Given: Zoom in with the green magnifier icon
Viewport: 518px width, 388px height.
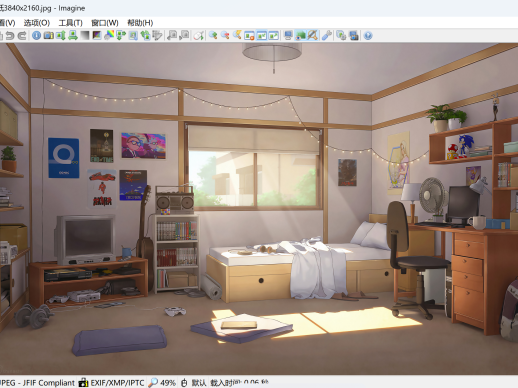Looking at the screenshot, I should 213,35.
